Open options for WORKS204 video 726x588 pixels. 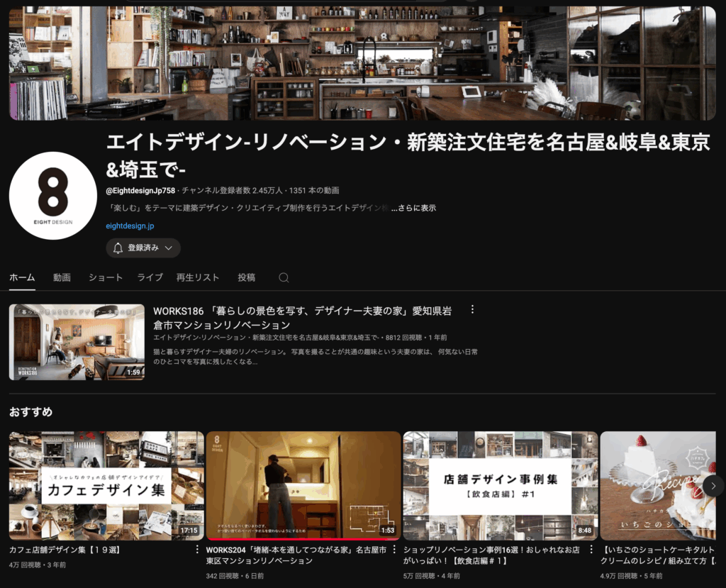(394, 550)
